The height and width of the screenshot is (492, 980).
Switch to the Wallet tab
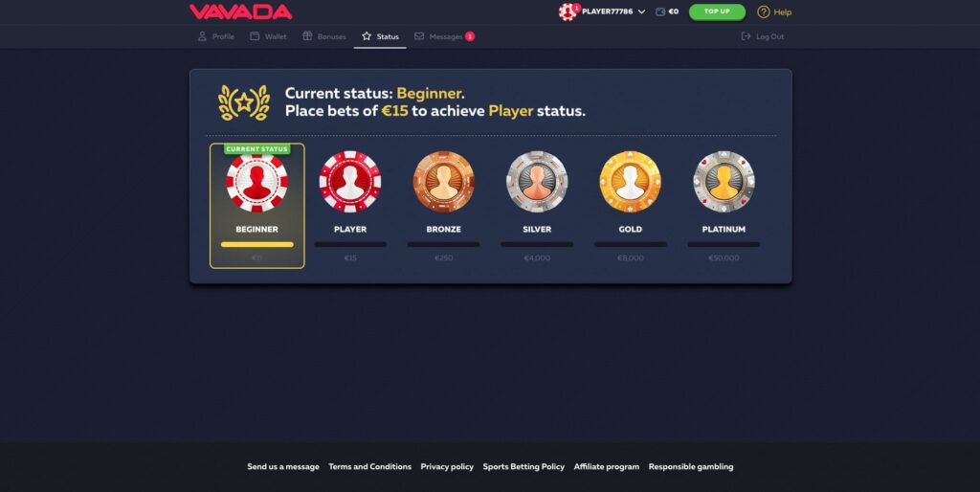coord(268,36)
